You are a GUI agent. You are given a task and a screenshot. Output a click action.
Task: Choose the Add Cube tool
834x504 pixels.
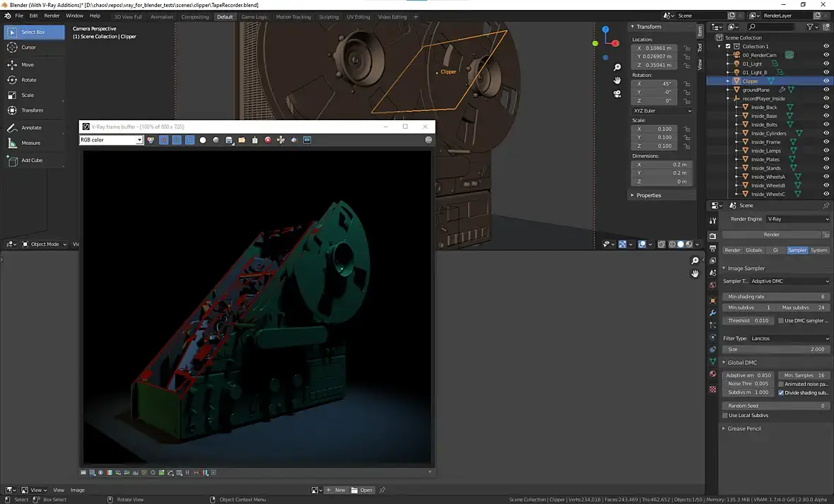31,160
